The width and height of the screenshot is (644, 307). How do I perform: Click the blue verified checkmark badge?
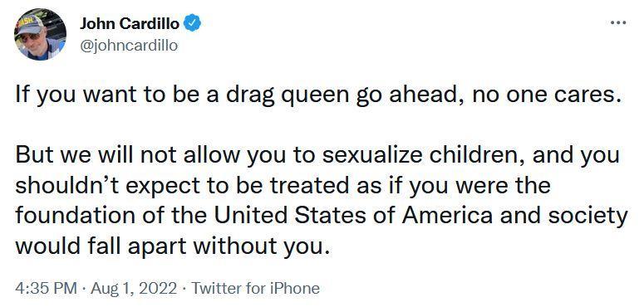pos(192,23)
